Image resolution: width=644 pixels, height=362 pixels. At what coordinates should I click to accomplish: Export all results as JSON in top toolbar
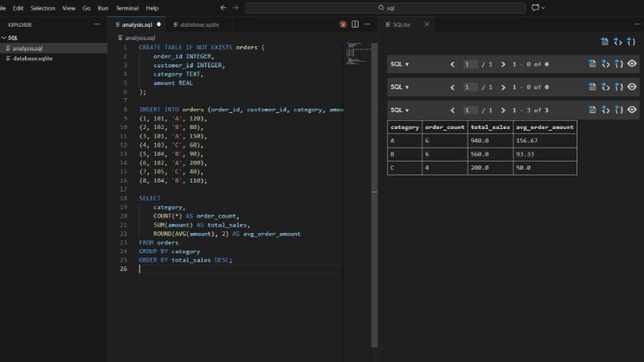(x=631, y=41)
